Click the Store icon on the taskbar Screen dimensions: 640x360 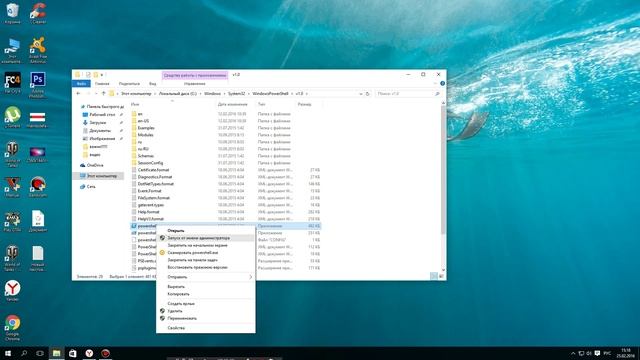73,353
